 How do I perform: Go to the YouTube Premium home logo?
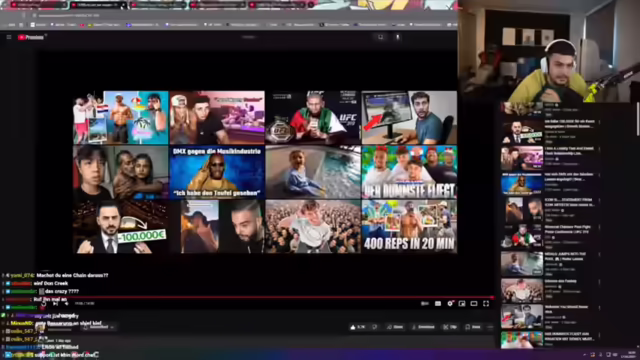[x=31, y=37]
